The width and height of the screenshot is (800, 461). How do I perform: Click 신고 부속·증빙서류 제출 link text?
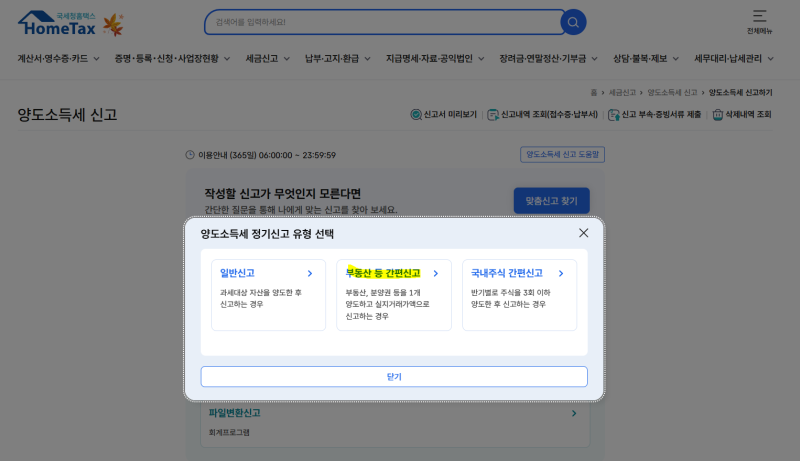click(x=661, y=115)
